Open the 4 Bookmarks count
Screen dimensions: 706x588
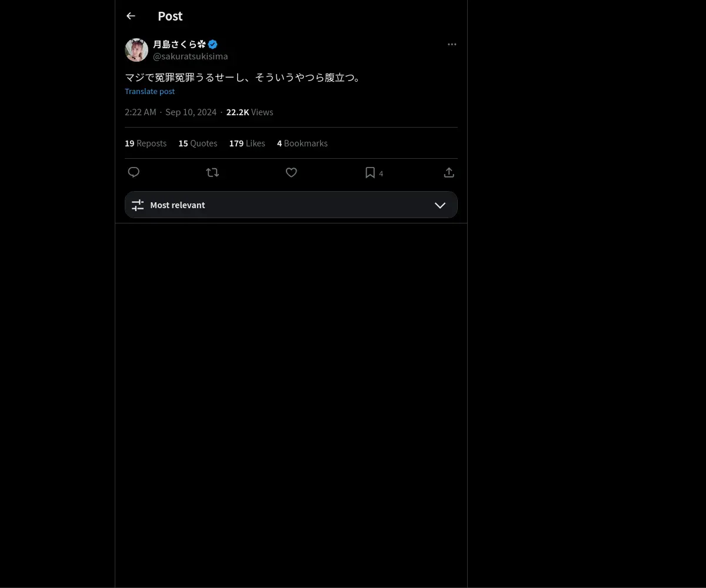302,143
